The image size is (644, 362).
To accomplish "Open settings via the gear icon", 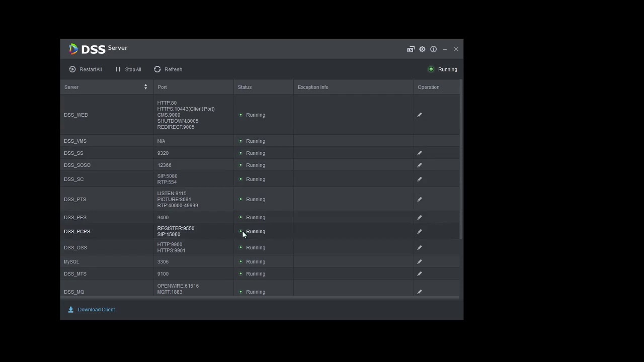I will tap(422, 49).
